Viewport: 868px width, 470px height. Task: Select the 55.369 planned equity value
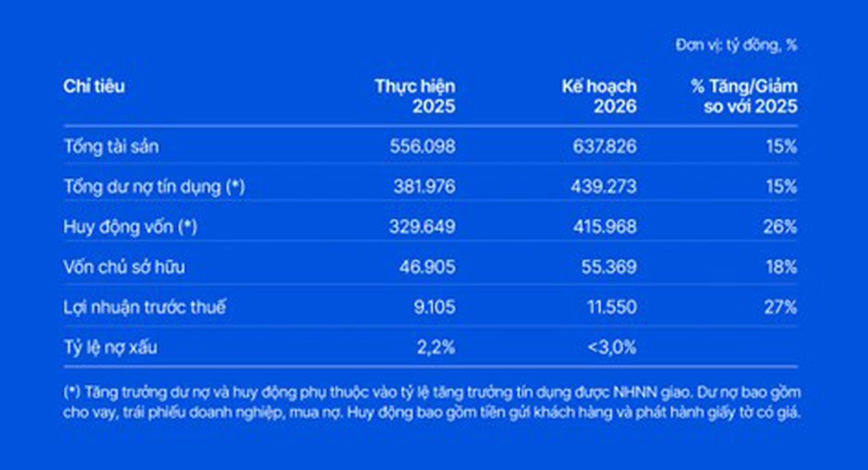click(x=609, y=267)
